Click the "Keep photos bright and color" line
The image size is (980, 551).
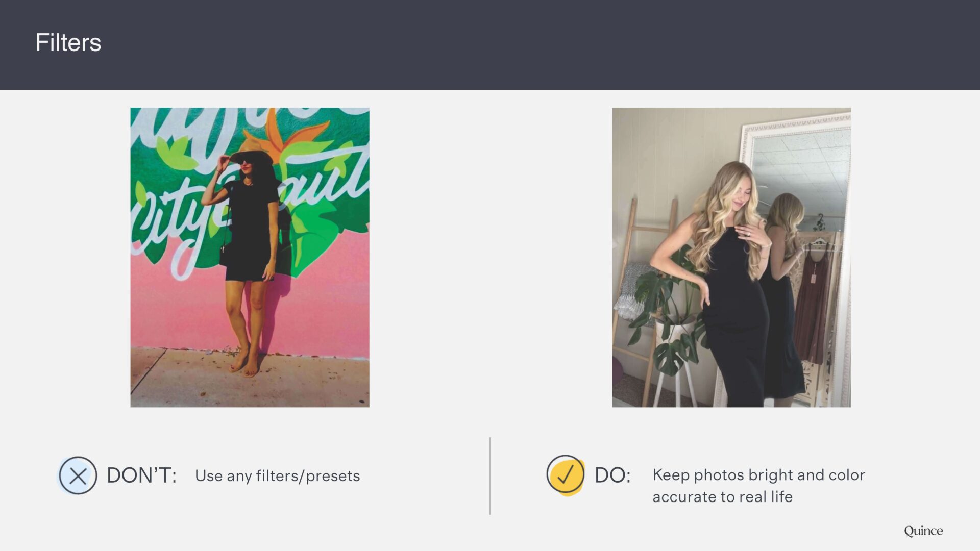click(758, 475)
